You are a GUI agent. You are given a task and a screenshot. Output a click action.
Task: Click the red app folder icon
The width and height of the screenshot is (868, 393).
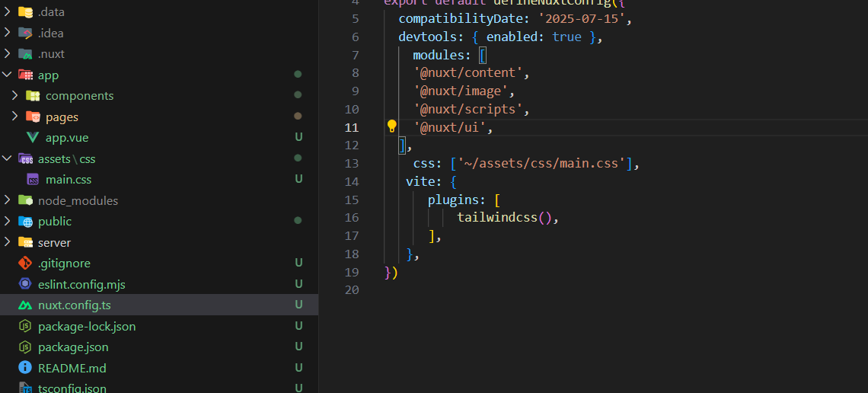coord(25,75)
